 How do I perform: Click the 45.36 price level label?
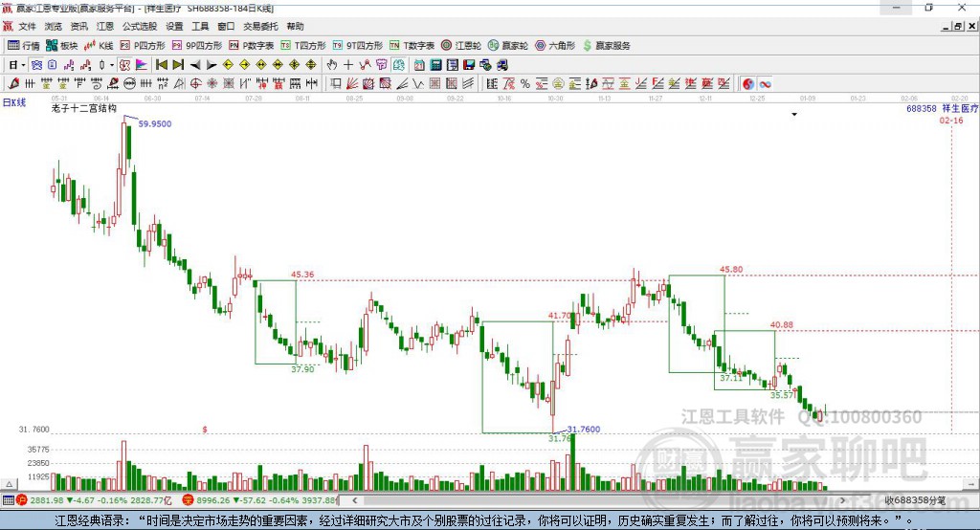click(x=302, y=275)
